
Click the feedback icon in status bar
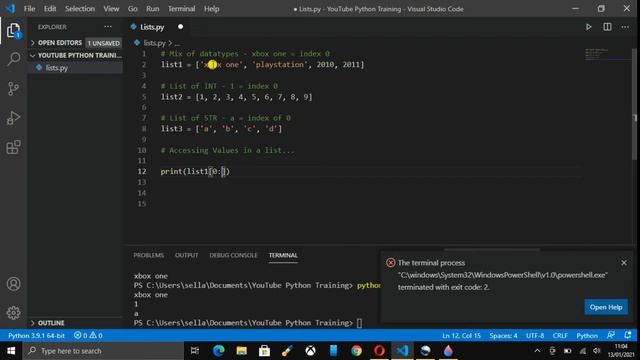(611, 336)
